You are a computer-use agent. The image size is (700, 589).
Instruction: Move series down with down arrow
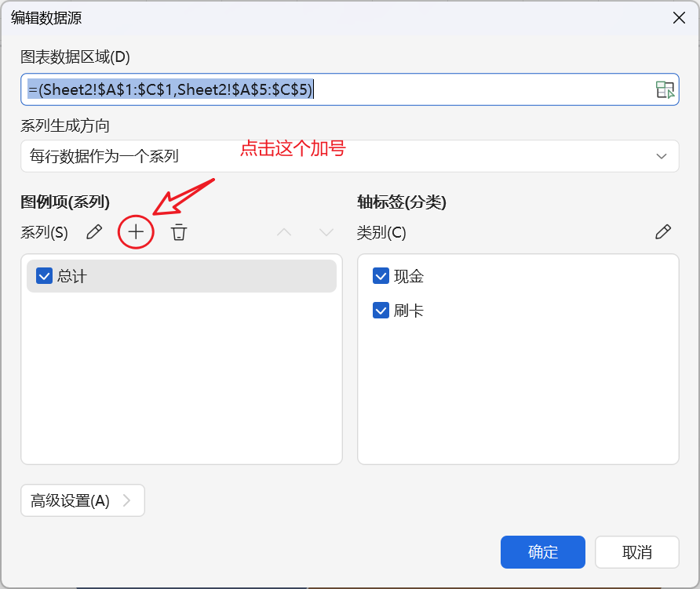point(326,232)
